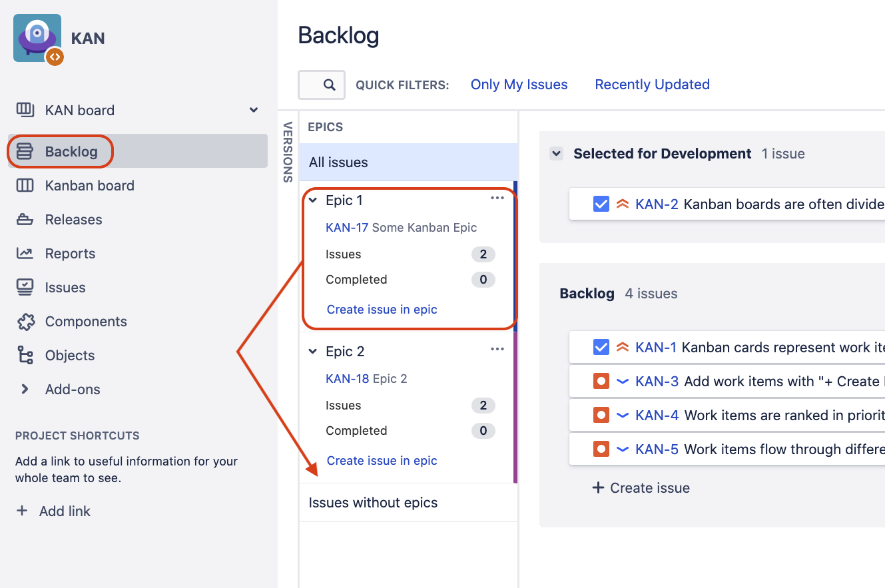This screenshot has width=885, height=588.
Task: Expand the Add-ons sidebar section
Action: [25, 390]
